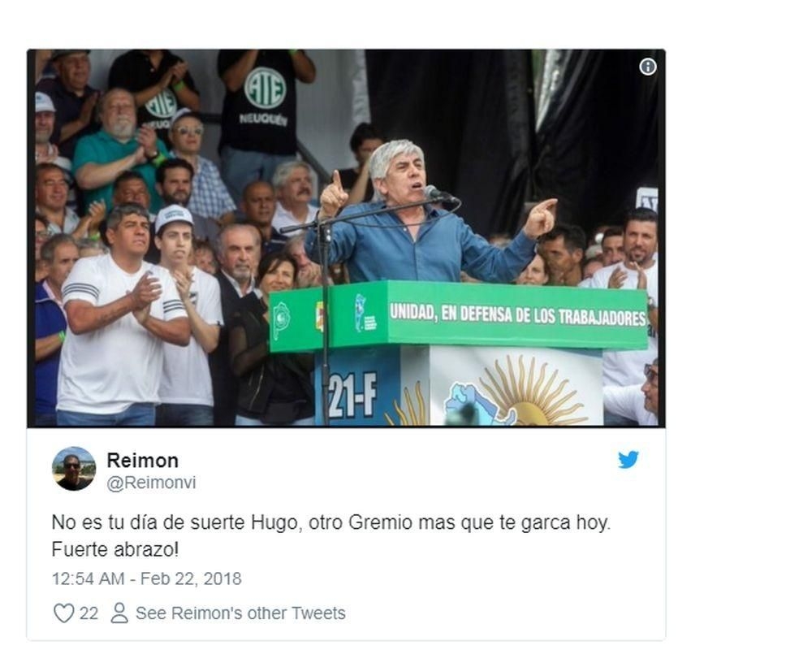Click the 21-F sign in the photo
The width and height of the screenshot is (812, 650).
click(352, 395)
